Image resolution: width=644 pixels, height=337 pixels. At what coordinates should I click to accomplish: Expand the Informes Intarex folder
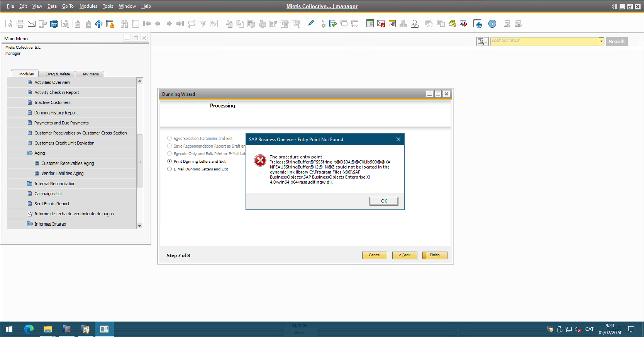point(30,224)
